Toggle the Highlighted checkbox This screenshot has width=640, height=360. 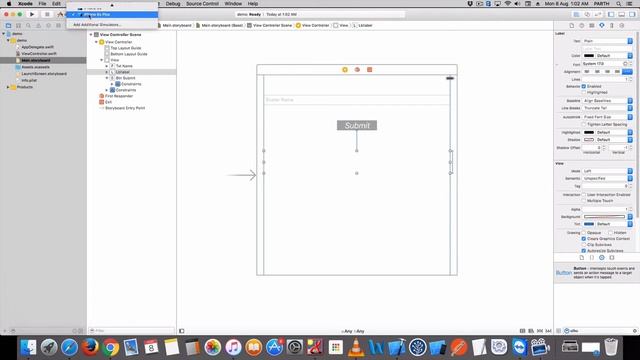point(584,93)
